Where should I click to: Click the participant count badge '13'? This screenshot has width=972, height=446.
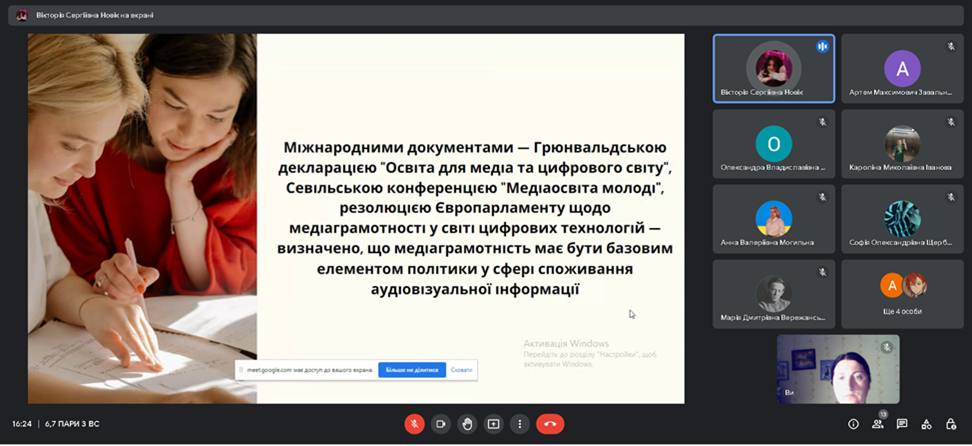pyautogui.click(x=883, y=414)
